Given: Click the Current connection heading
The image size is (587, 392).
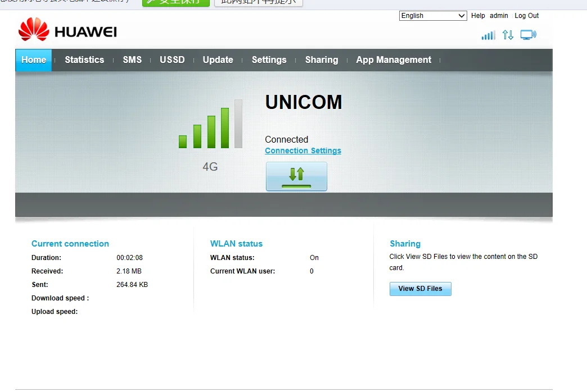Looking at the screenshot, I should coord(70,244).
